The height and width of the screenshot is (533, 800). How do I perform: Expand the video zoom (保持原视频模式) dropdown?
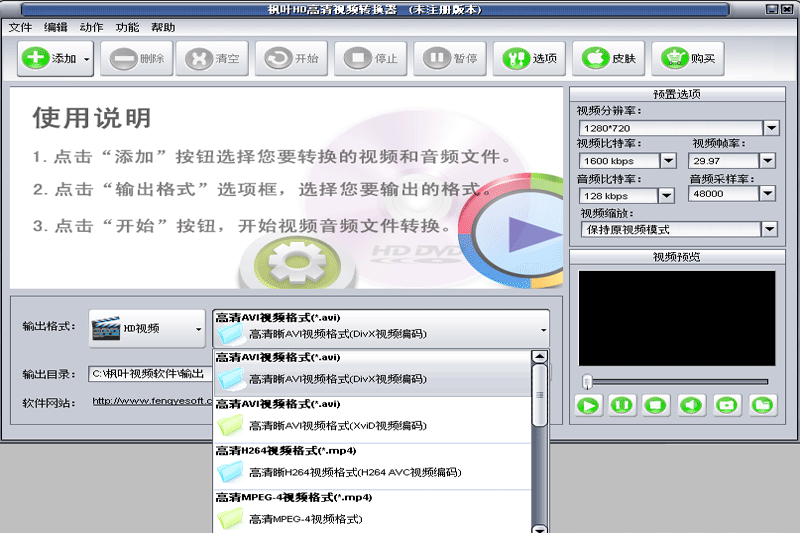click(x=769, y=230)
